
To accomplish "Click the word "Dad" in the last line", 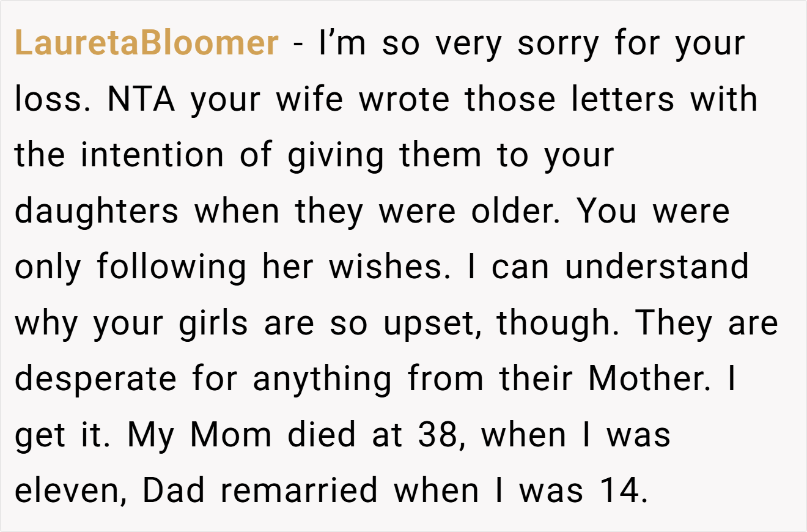I will pyautogui.click(x=174, y=490).
